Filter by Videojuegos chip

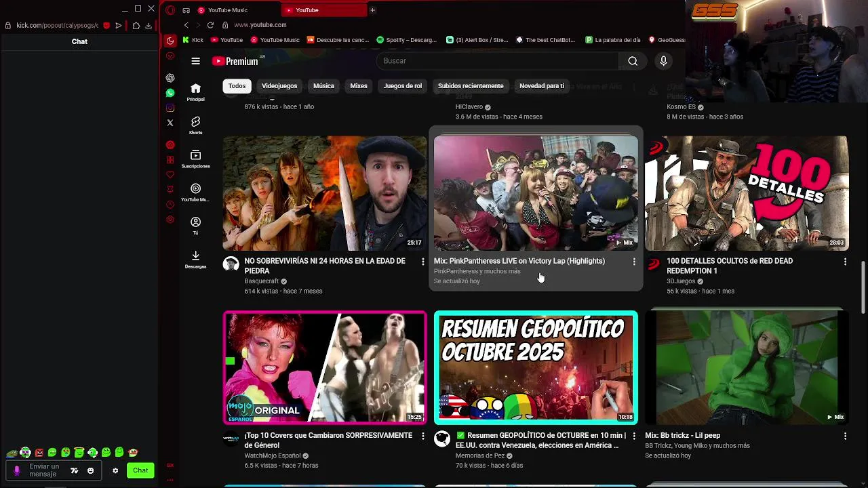pos(279,86)
